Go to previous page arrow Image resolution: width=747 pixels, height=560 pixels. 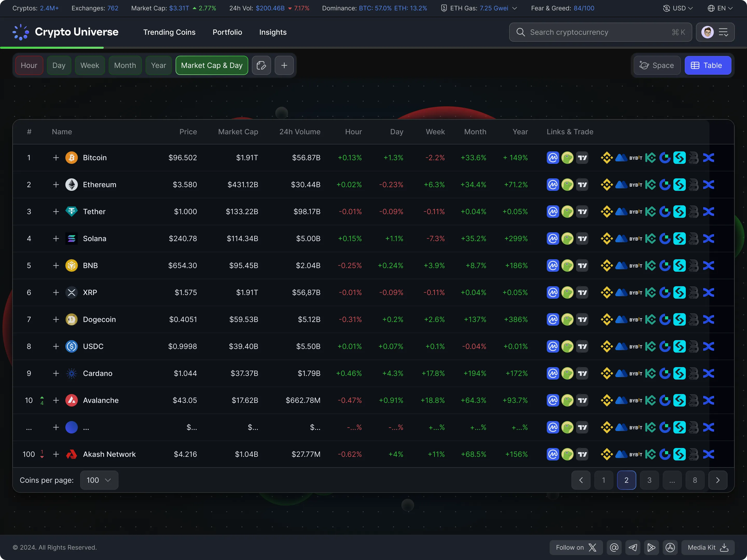click(581, 480)
